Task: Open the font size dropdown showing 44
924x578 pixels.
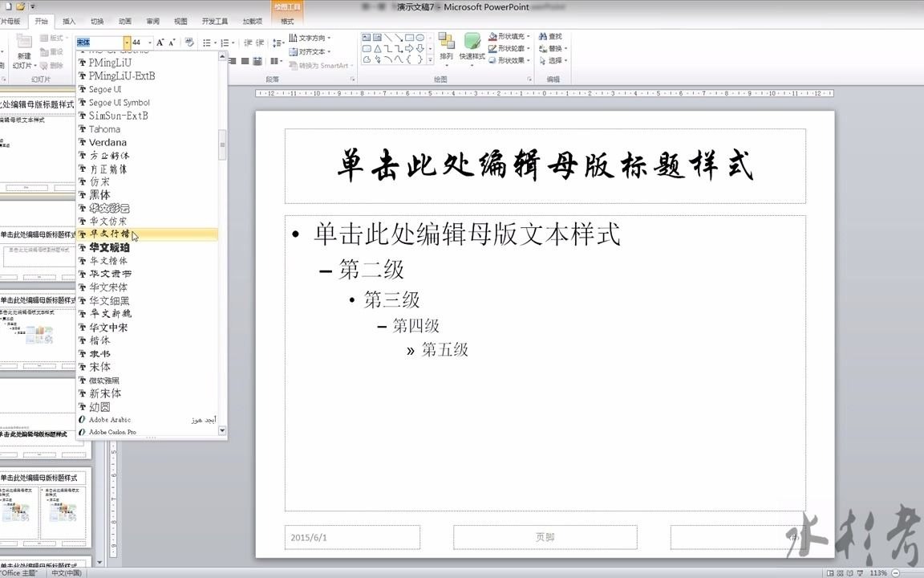Action: point(150,43)
